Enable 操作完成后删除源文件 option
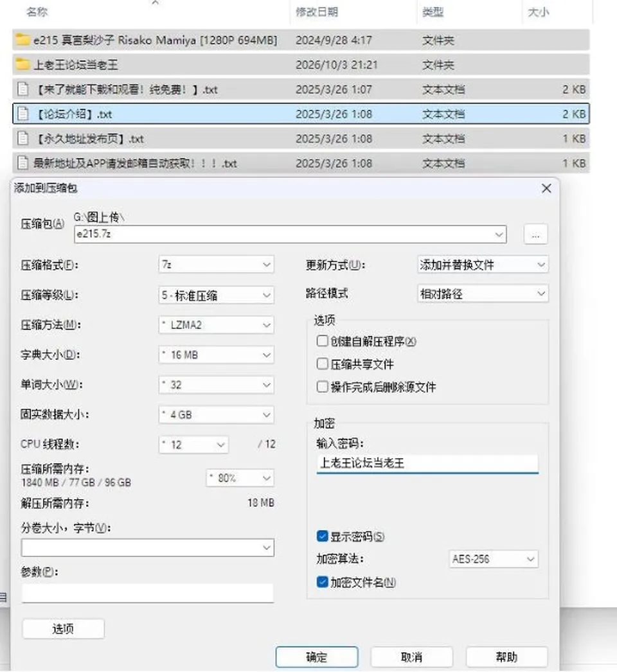This screenshot has height=672, width=617. 322,387
